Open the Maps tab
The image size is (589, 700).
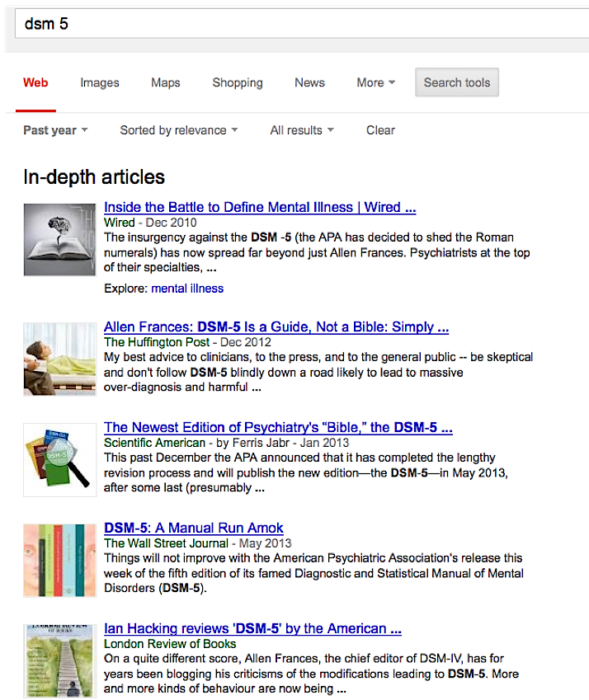[166, 82]
